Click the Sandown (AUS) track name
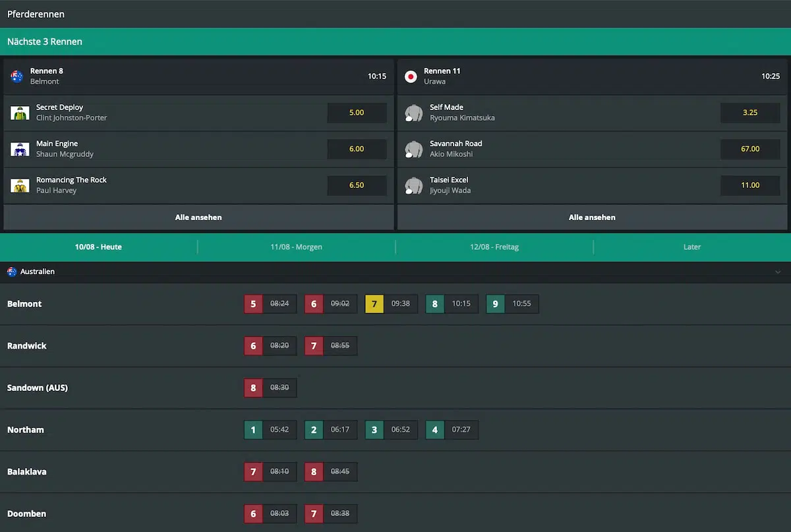Image resolution: width=791 pixels, height=532 pixels. (x=38, y=388)
